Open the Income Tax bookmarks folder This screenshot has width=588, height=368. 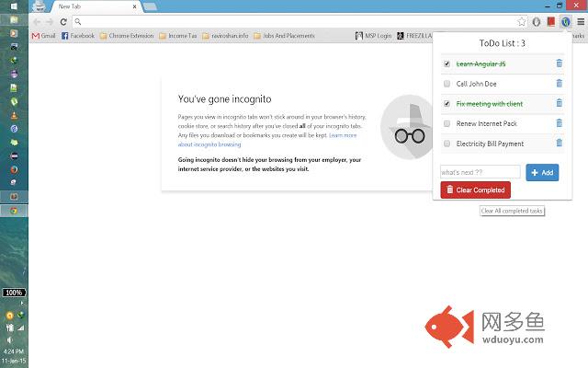177,36
